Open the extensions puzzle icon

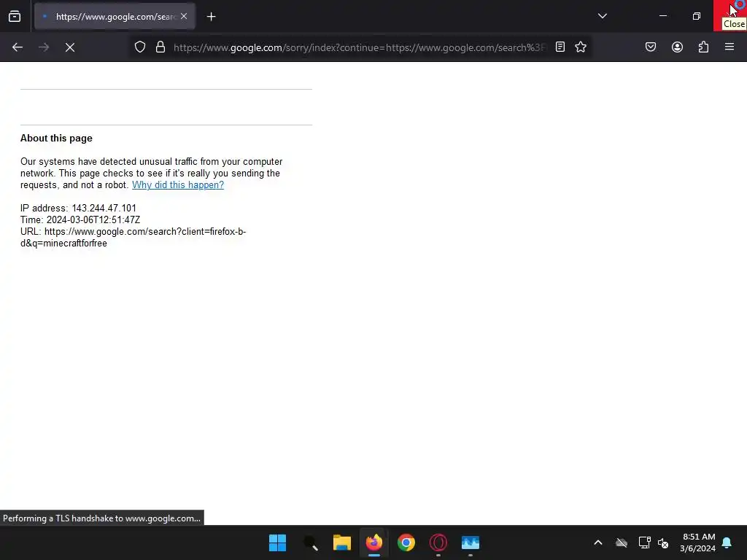tap(703, 47)
